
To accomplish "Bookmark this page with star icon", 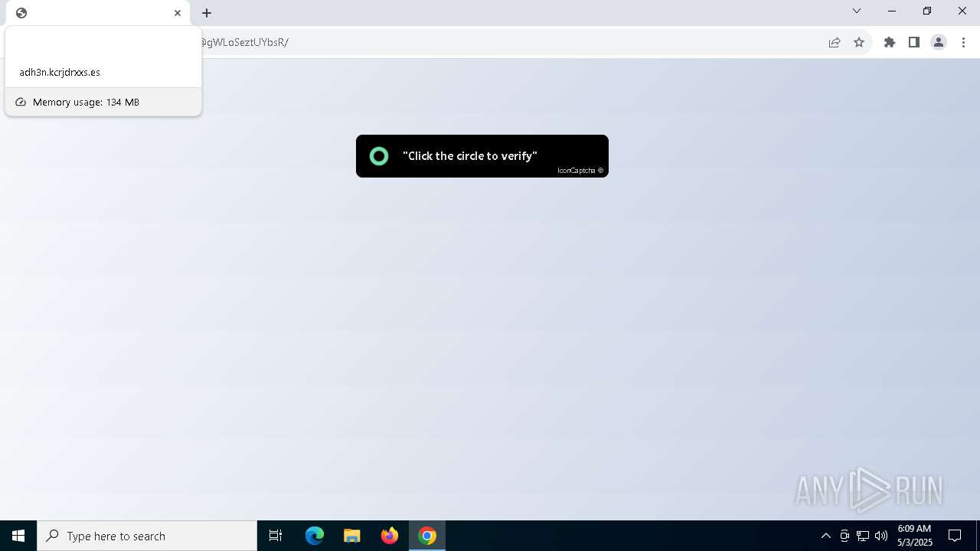I will [859, 42].
